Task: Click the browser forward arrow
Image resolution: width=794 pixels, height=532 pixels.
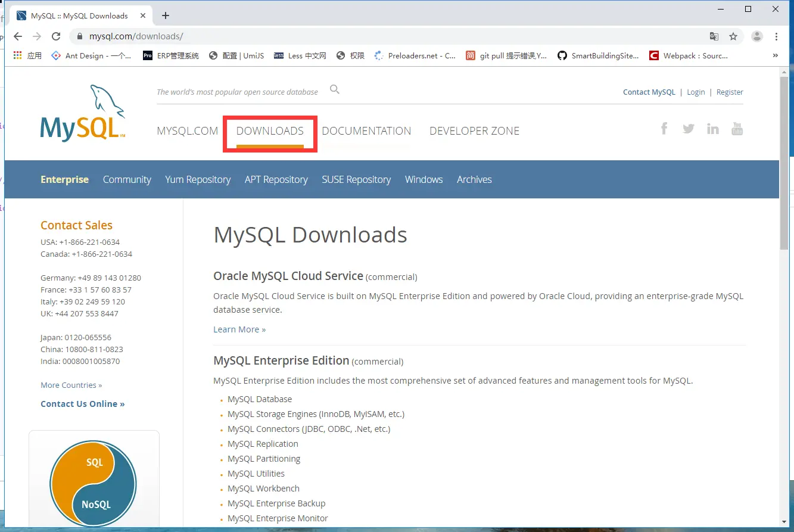Action: click(x=37, y=36)
